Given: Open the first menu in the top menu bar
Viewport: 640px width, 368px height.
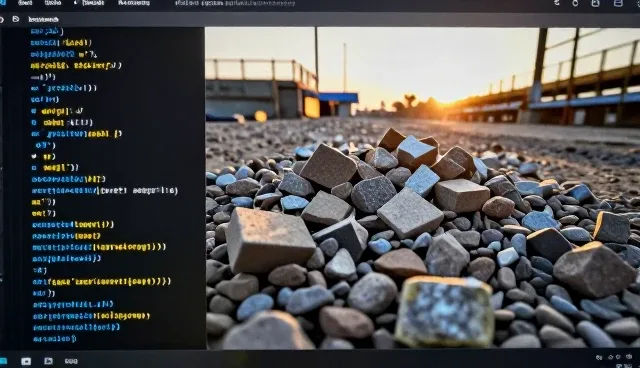Looking at the screenshot, I should [x=25, y=3].
